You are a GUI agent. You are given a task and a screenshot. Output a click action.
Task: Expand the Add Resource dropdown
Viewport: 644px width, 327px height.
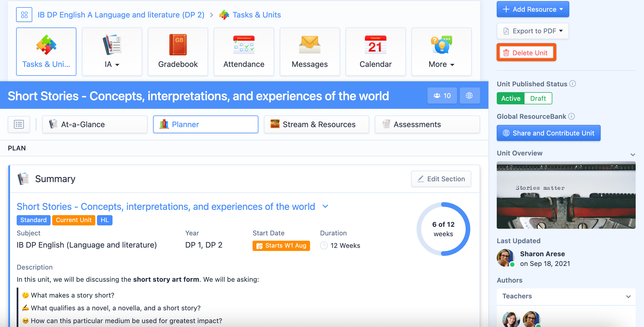[533, 9]
